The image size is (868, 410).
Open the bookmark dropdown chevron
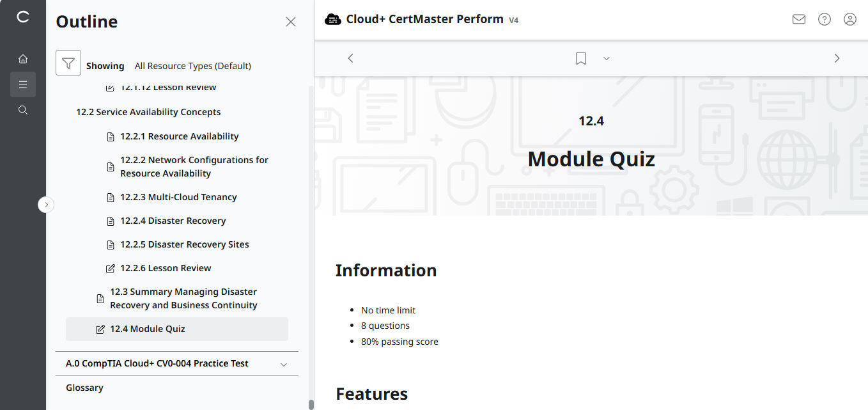click(x=606, y=58)
